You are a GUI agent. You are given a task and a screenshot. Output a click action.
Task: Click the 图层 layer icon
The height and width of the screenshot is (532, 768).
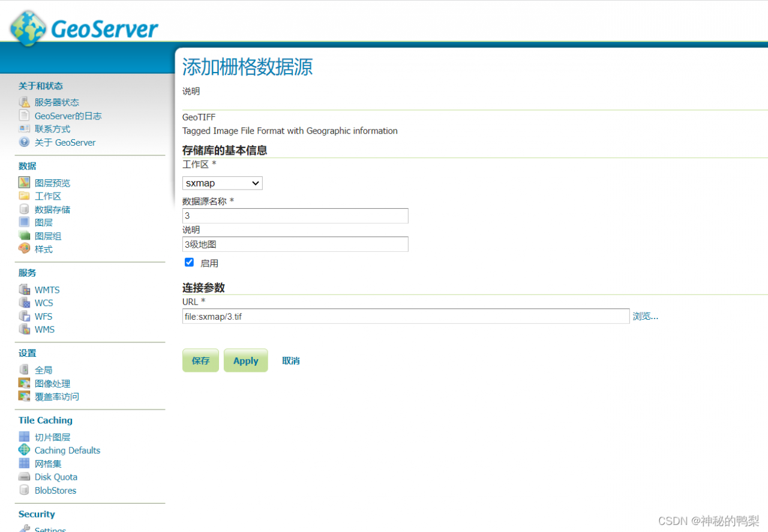tap(24, 222)
